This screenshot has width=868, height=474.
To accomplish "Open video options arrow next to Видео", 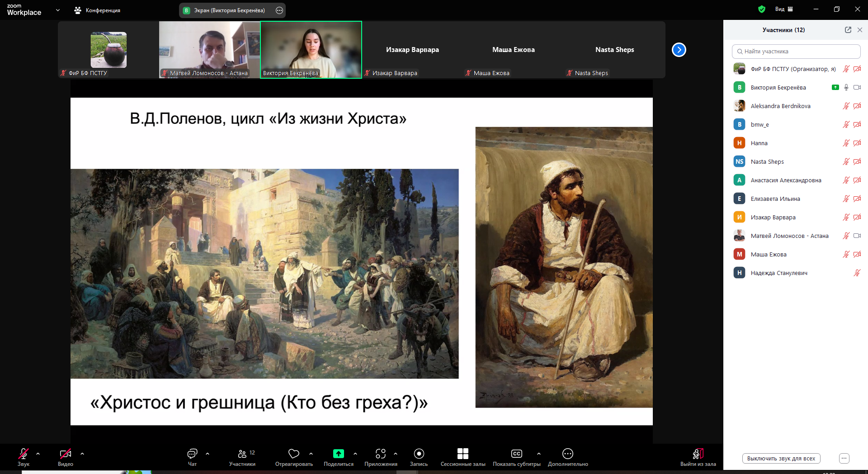I will pyautogui.click(x=82, y=453).
